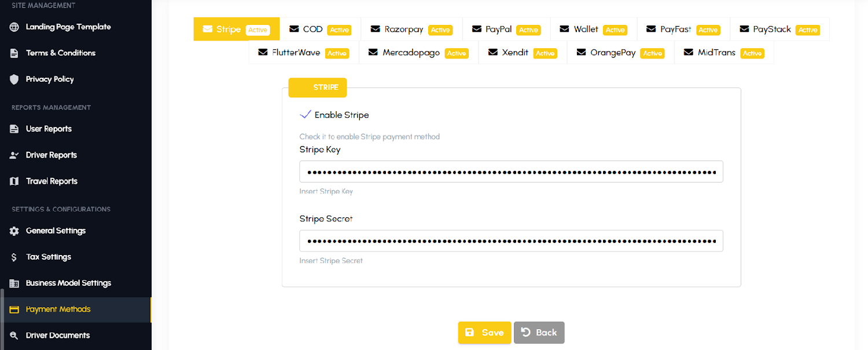Screen dimensions: 868x350
Task: Click the floppy disk icon on Save
Action: [470, 333]
